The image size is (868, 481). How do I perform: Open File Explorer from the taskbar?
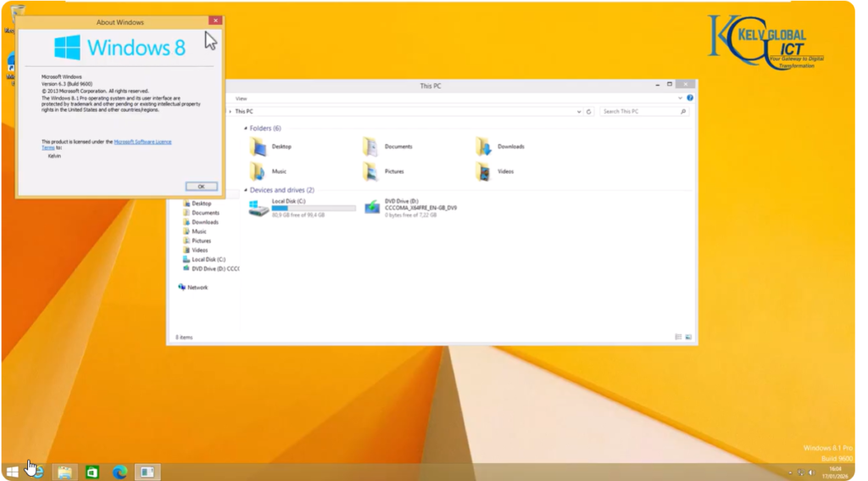tap(64, 472)
